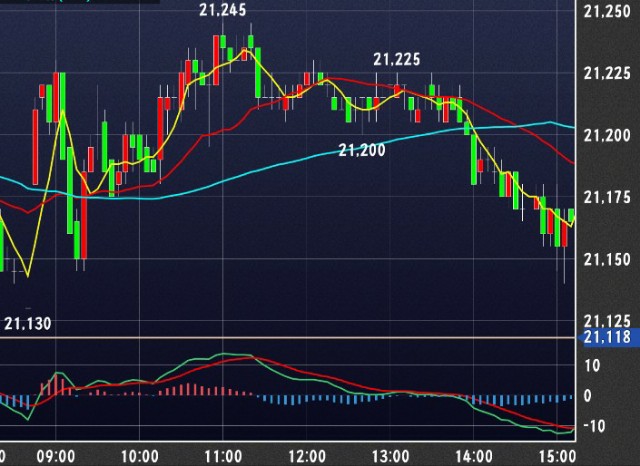
Task: Click the 09:00 time axis label
Action: pos(56,456)
